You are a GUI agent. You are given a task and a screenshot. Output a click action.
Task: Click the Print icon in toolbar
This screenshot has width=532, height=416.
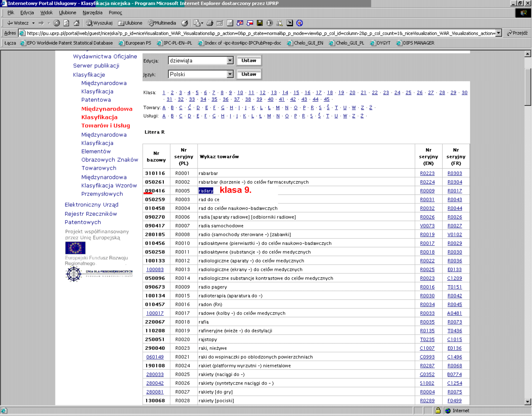[x=210, y=23]
